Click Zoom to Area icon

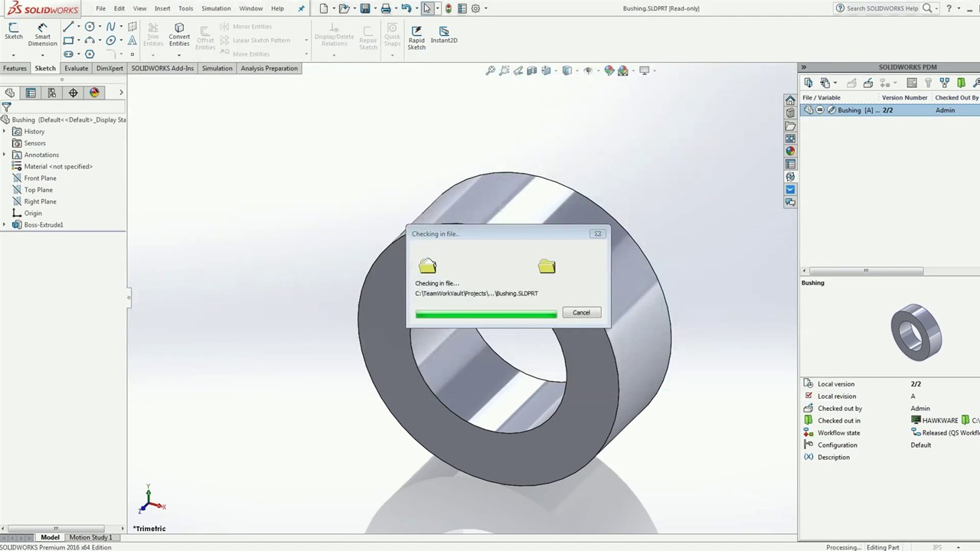505,70
